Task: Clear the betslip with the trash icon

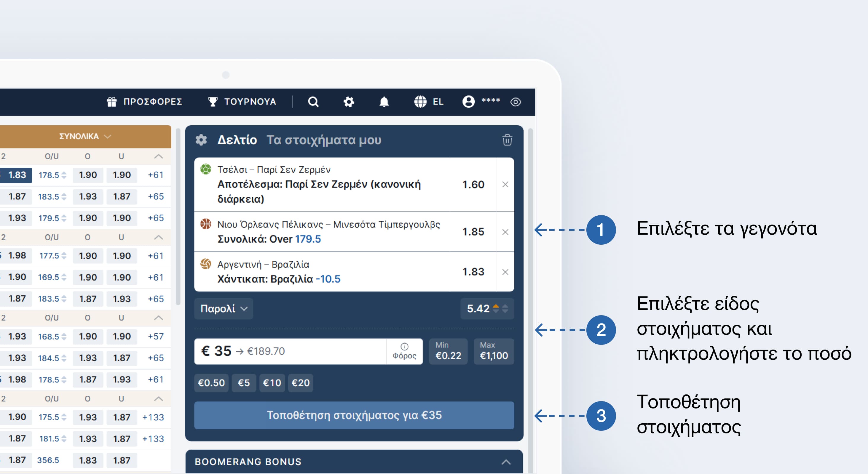Action: click(x=507, y=140)
